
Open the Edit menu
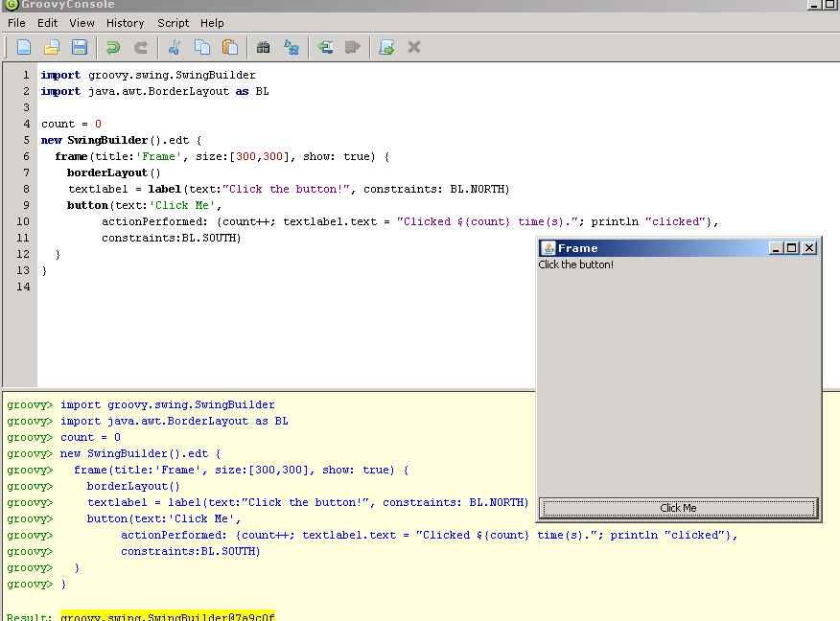[x=47, y=23]
